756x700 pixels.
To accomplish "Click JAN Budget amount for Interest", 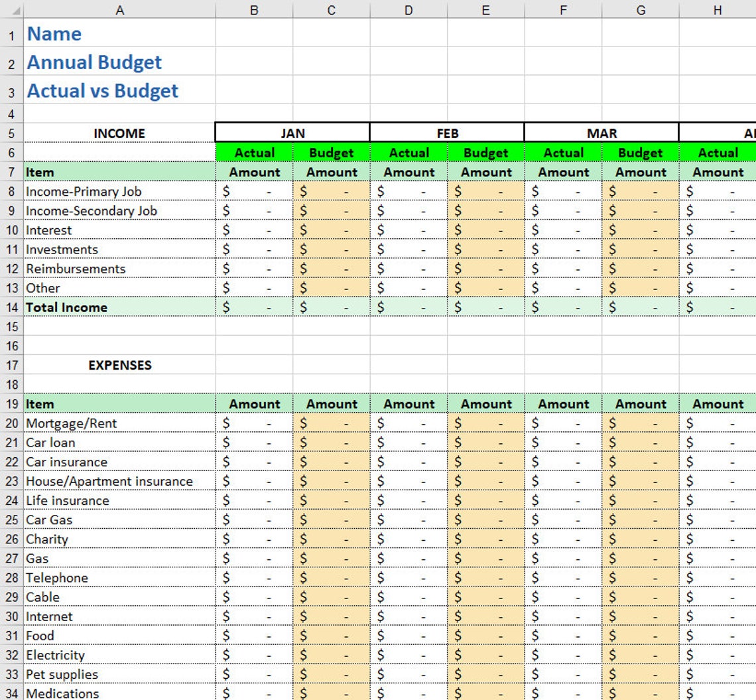I will [x=331, y=230].
